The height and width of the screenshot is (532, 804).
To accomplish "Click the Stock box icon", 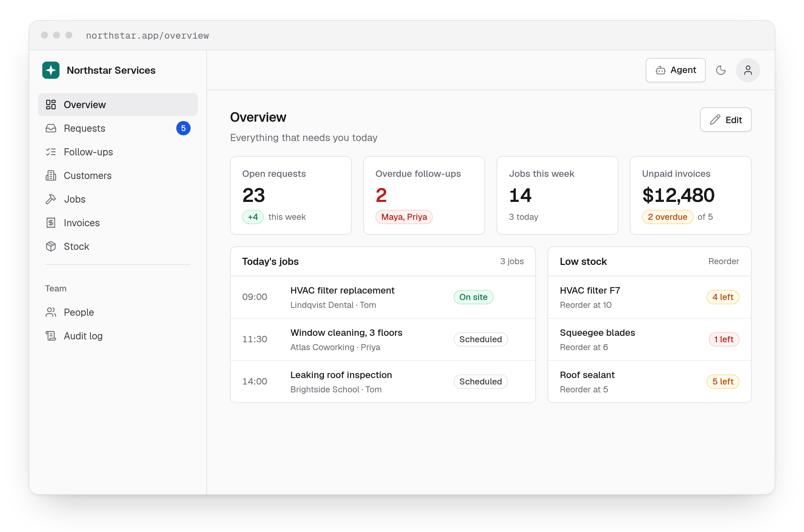I will (x=51, y=246).
